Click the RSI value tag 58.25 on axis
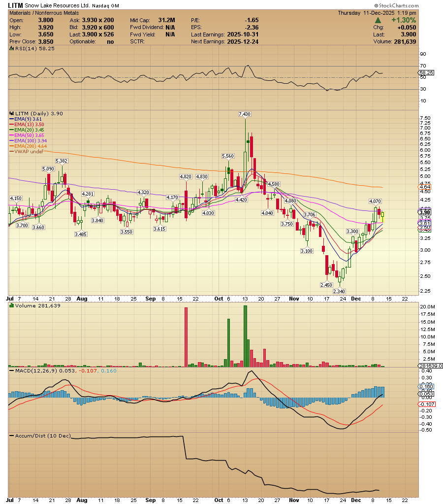The width and height of the screenshot is (443, 504). (x=426, y=72)
